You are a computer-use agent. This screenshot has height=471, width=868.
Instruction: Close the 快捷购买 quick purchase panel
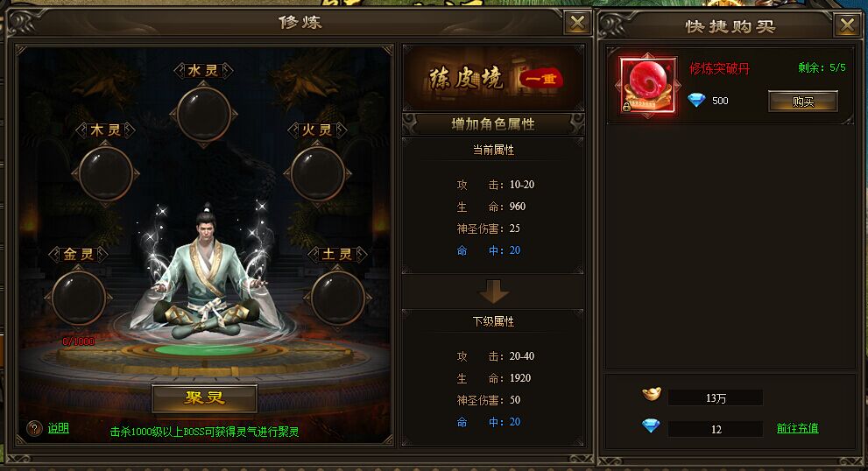tap(847, 25)
